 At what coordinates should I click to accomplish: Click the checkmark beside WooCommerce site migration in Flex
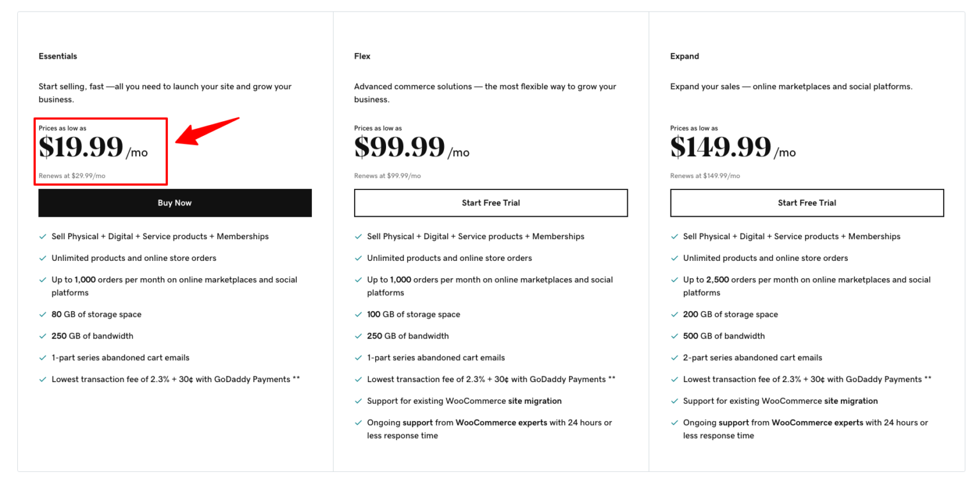click(x=358, y=401)
